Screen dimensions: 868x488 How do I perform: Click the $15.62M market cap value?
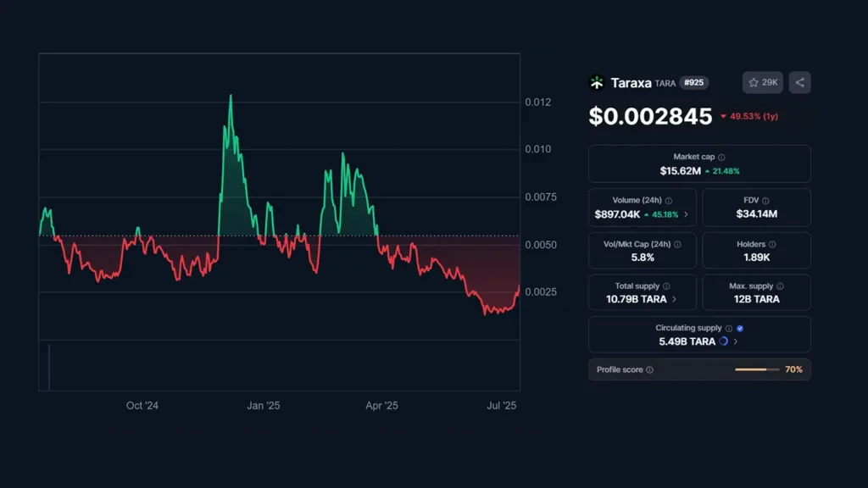[x=680, y=171]
